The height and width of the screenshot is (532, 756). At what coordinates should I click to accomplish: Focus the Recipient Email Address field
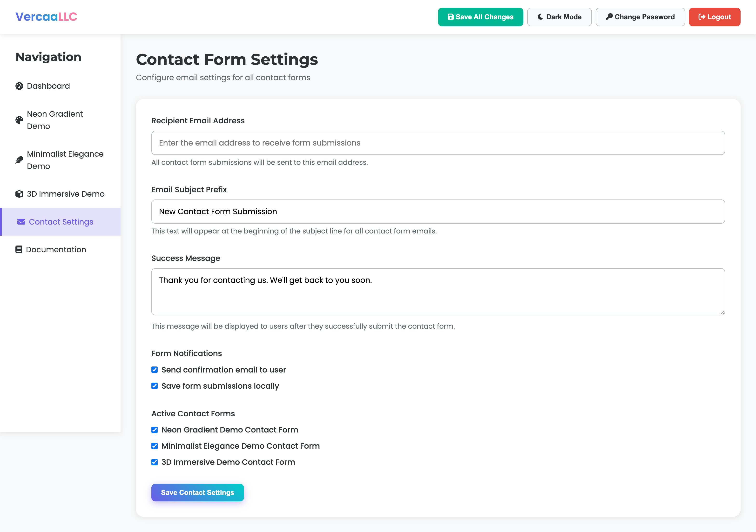[x=438, y=143]
